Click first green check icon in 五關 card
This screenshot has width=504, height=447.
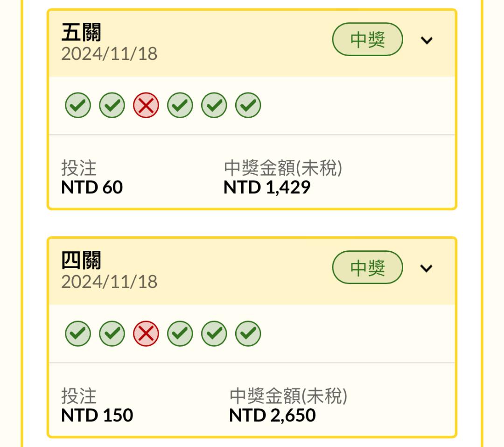pos(78,105)
